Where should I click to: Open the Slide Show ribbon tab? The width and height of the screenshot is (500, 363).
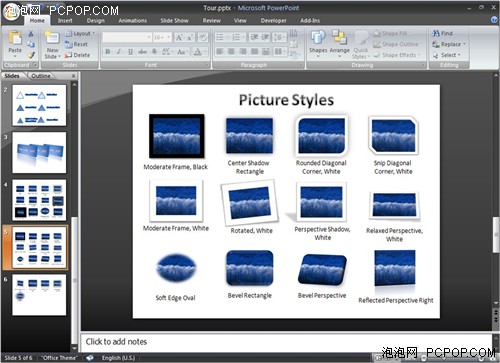click(174, 21)
